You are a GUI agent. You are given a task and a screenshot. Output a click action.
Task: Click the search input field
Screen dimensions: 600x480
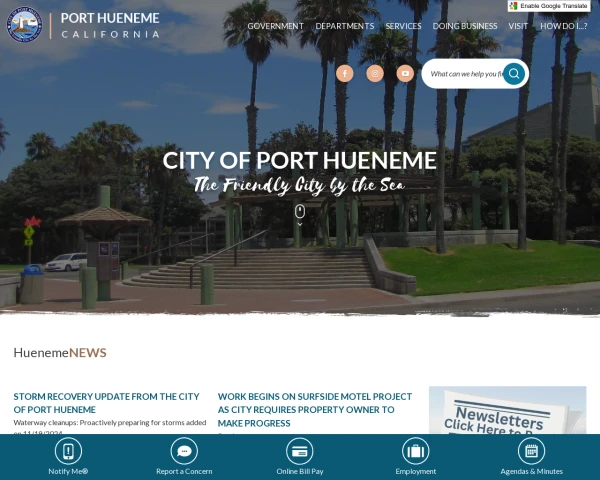pyautogui.click(x=465, y=73)
